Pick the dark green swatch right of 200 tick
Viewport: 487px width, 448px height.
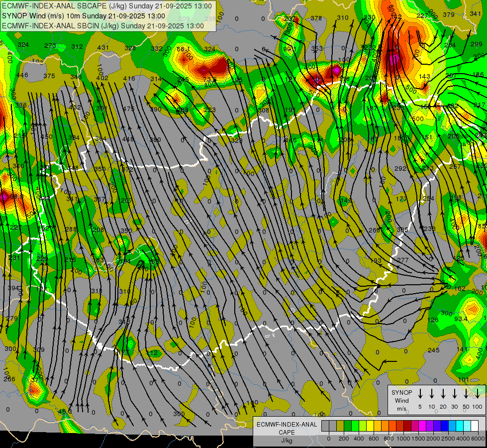348,426
